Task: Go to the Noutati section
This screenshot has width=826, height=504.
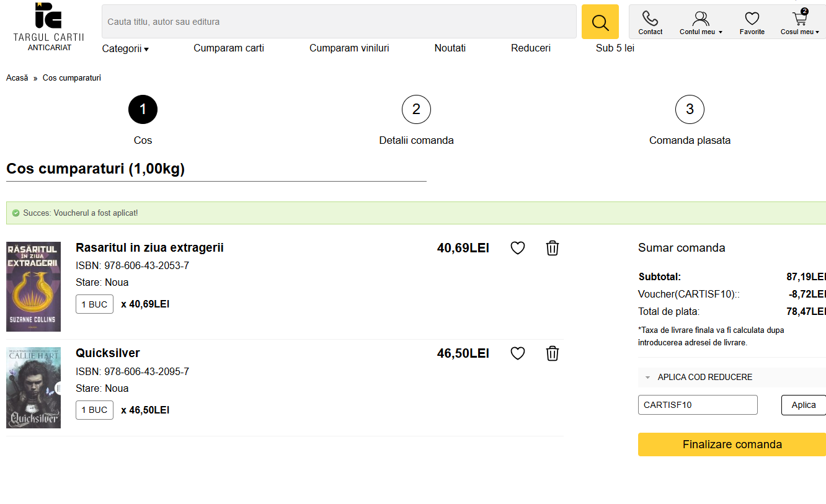Action: pyautogui.click(x=450, y=48)
